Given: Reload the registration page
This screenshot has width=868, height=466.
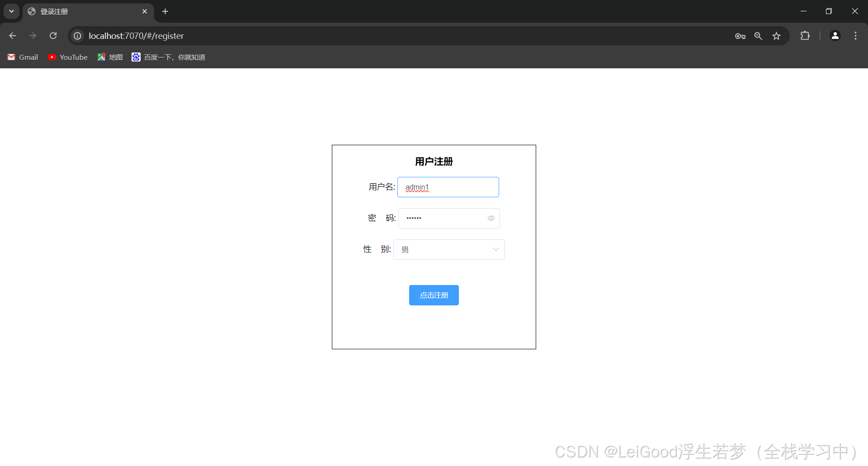Looking at the screenshot, I should point(53,35).
